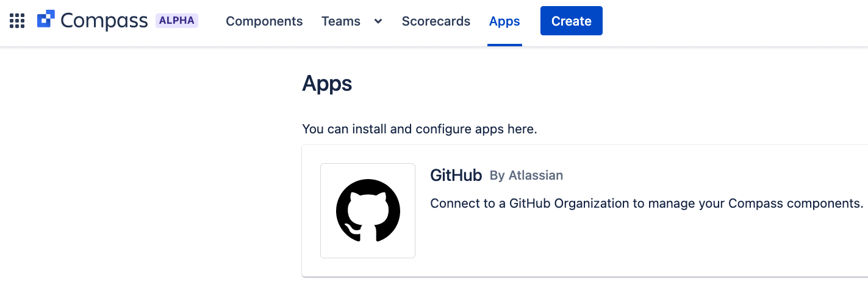Go to the Components tab
This screenshot has width=868, height=282.
point(264,21)
